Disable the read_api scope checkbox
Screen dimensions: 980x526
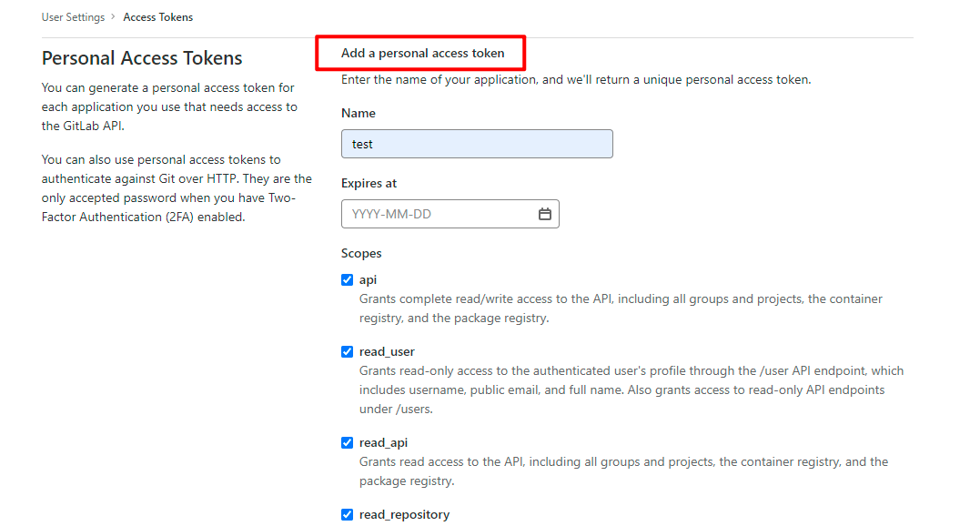point(347,443)
